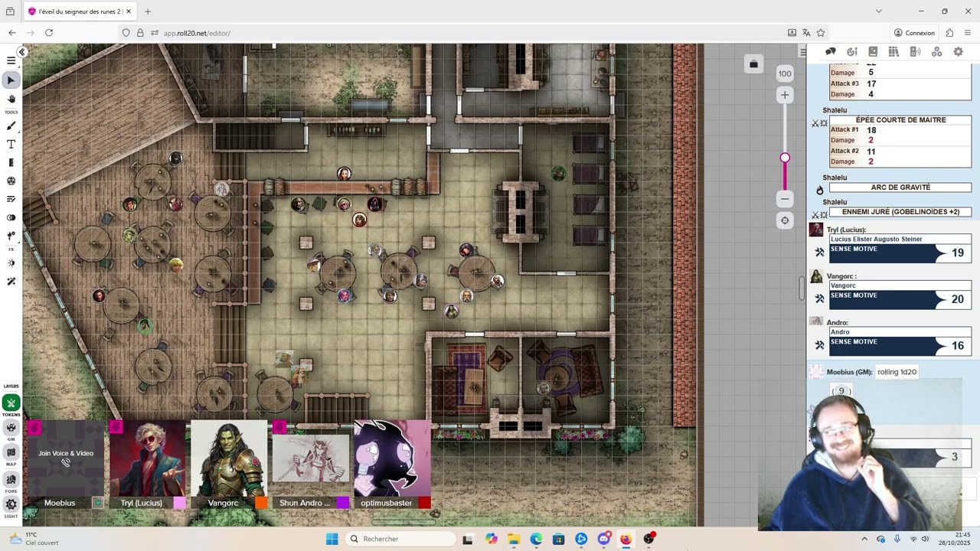Screen dimensions: 980x551
Task: Switch to the Light layer
Action: coord(11,504)
